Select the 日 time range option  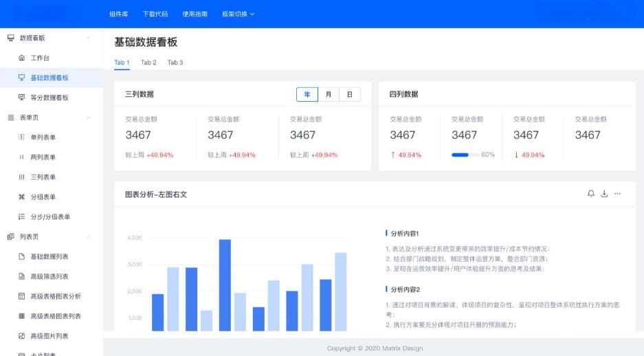click(350, 94)
